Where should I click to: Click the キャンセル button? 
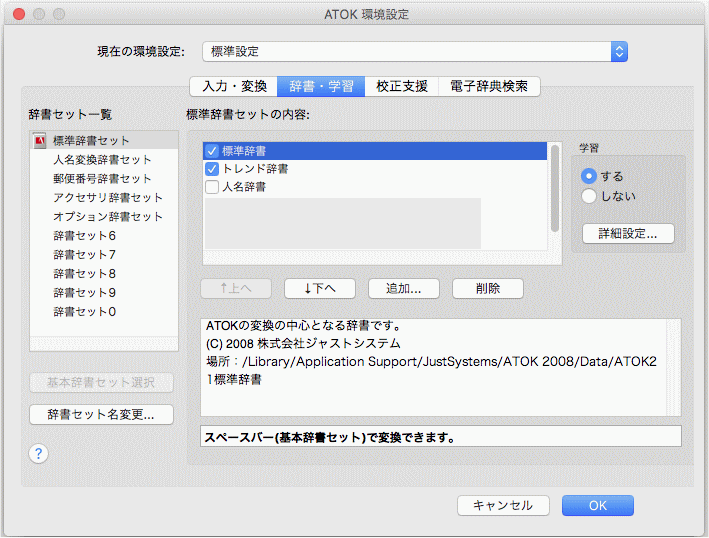503,505
